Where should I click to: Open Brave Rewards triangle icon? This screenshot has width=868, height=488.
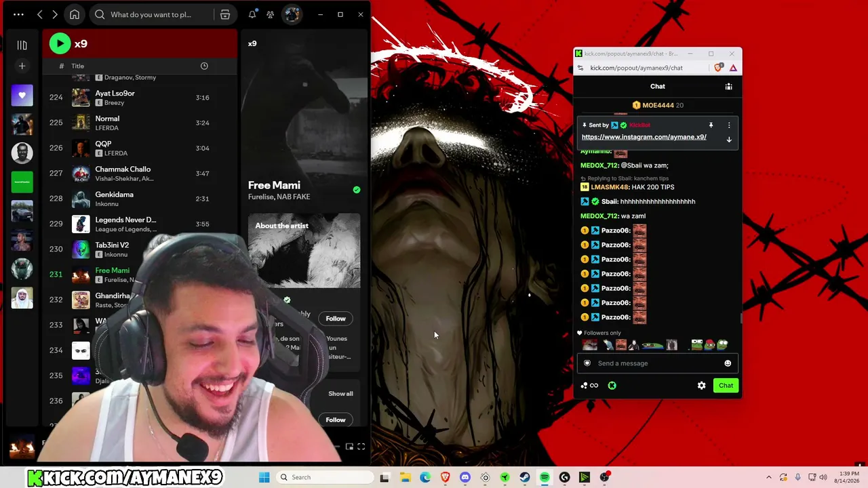(733, 68)
